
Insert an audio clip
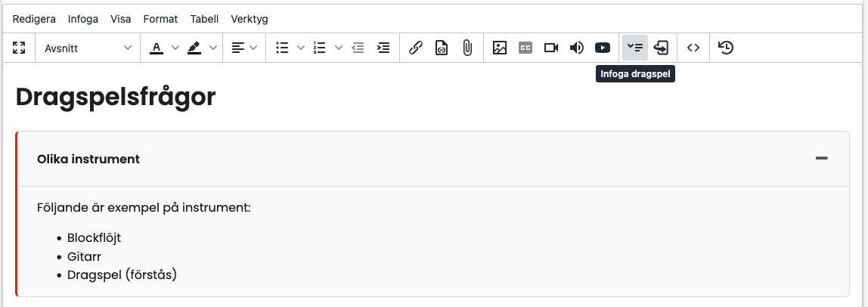pos(577,48)
